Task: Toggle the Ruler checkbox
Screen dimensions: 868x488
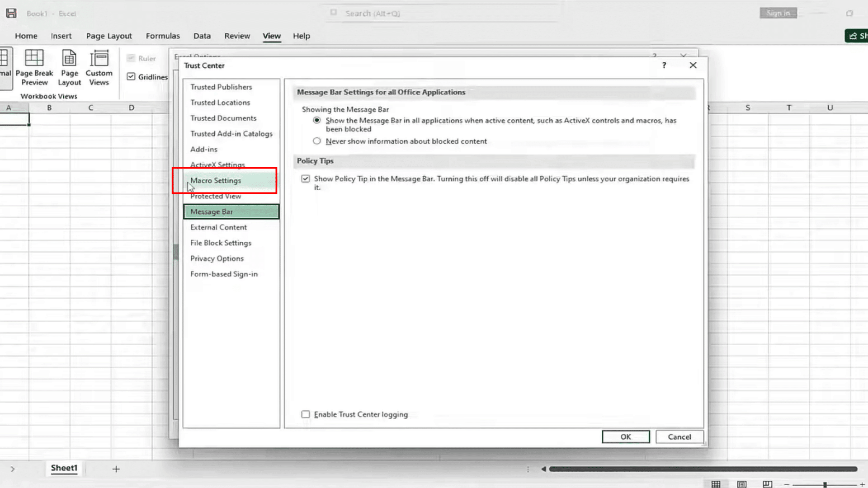Action: point(131,58)
